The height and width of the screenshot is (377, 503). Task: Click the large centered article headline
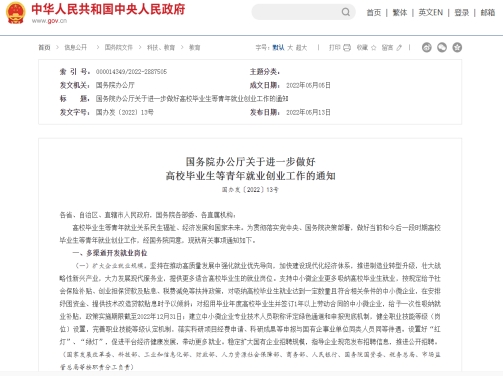[x=250, y=169]
